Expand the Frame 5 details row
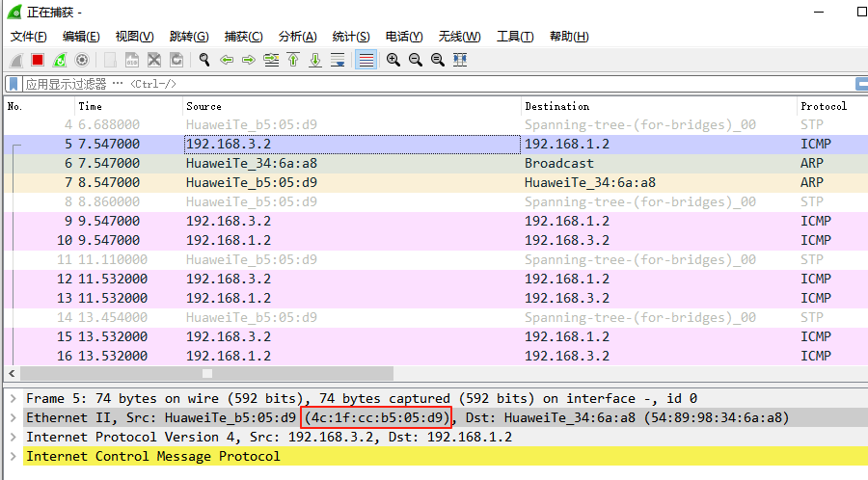The height and width of the screenshot is (480, 868). coord(14,398)
